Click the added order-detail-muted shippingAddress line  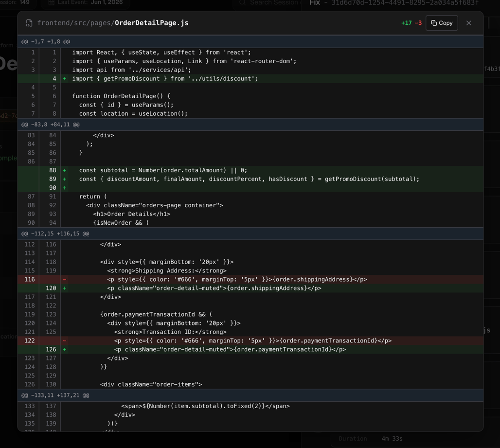250,288
